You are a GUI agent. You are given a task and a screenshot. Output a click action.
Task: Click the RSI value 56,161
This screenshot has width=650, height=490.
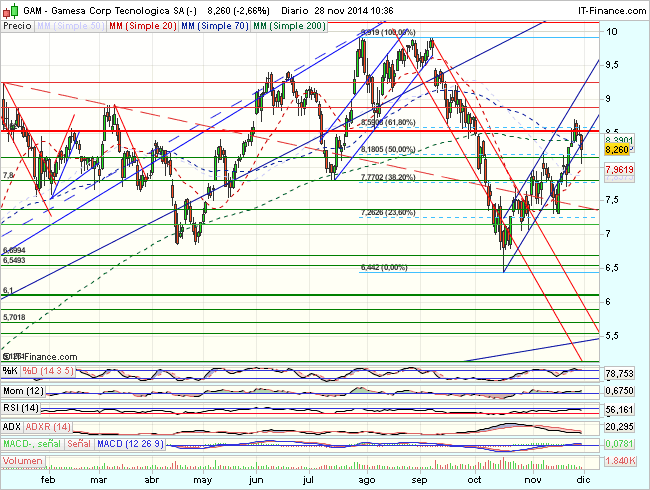(619, 410)
